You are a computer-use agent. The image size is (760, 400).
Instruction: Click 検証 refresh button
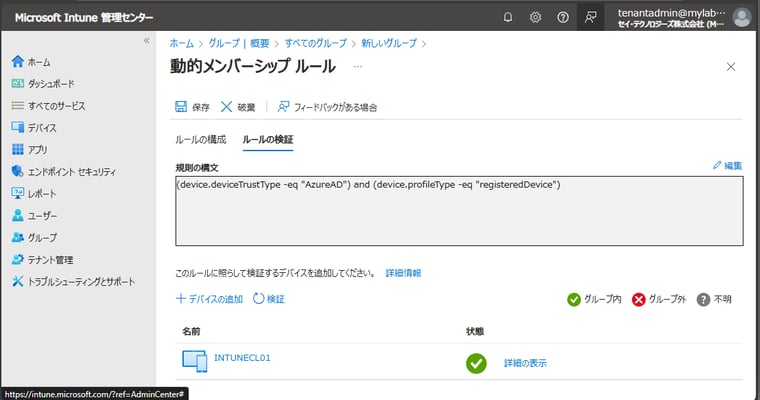click(x=269, y=299)
